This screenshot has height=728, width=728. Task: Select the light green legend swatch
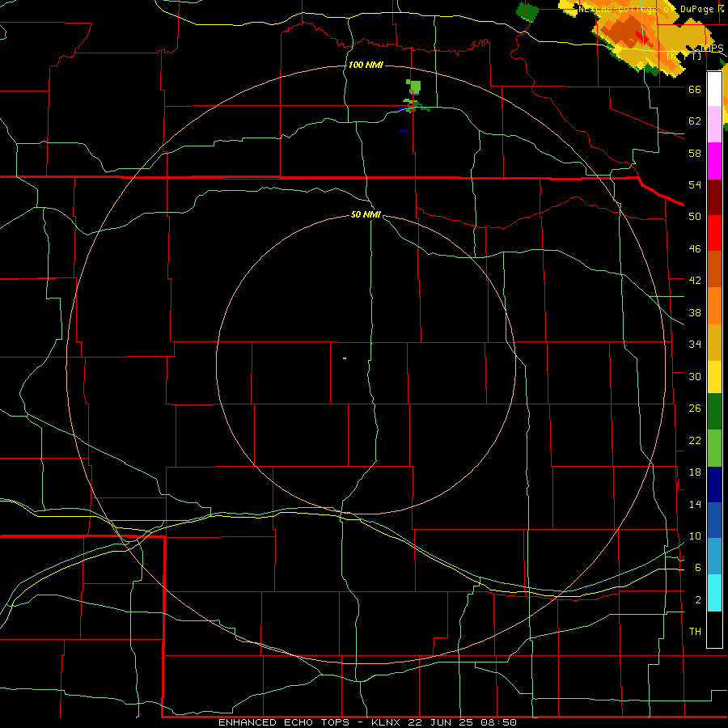714,448
